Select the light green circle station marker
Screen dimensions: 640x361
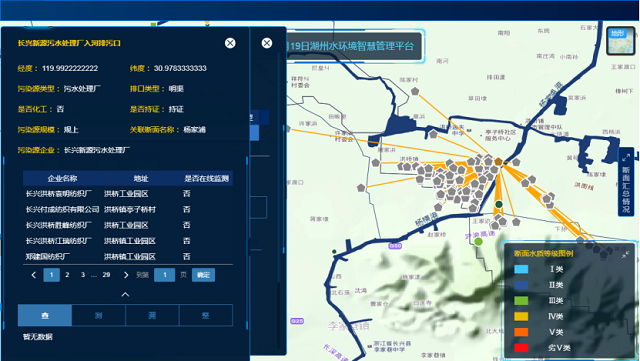478,242
